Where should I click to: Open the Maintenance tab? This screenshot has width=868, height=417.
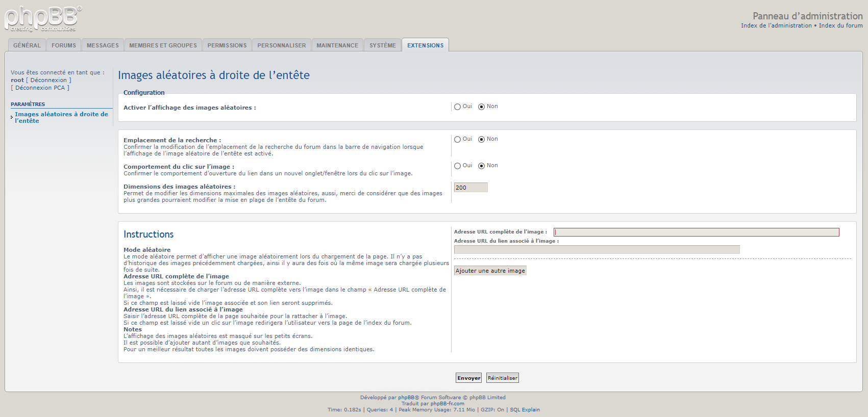(x=337, y=45)
